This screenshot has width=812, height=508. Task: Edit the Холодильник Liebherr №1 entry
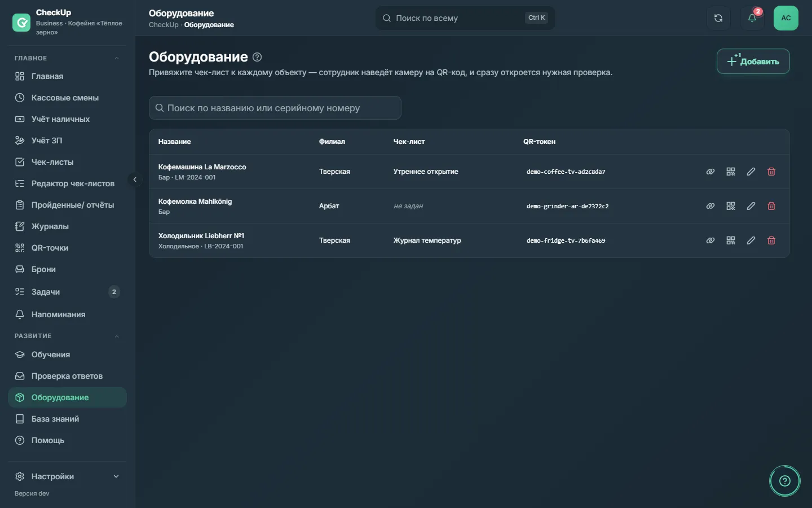[x=751, y=240]
